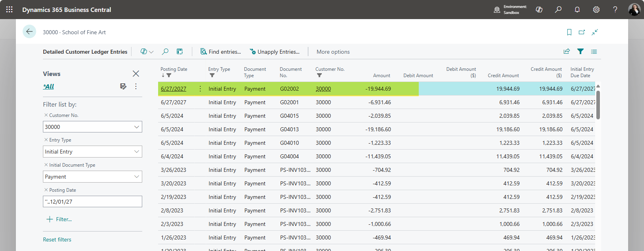Screen dimensions: 644x251
Task: Toggle the filter pane funnel icon
Action: pyautogui.click(x=580, y=51)
